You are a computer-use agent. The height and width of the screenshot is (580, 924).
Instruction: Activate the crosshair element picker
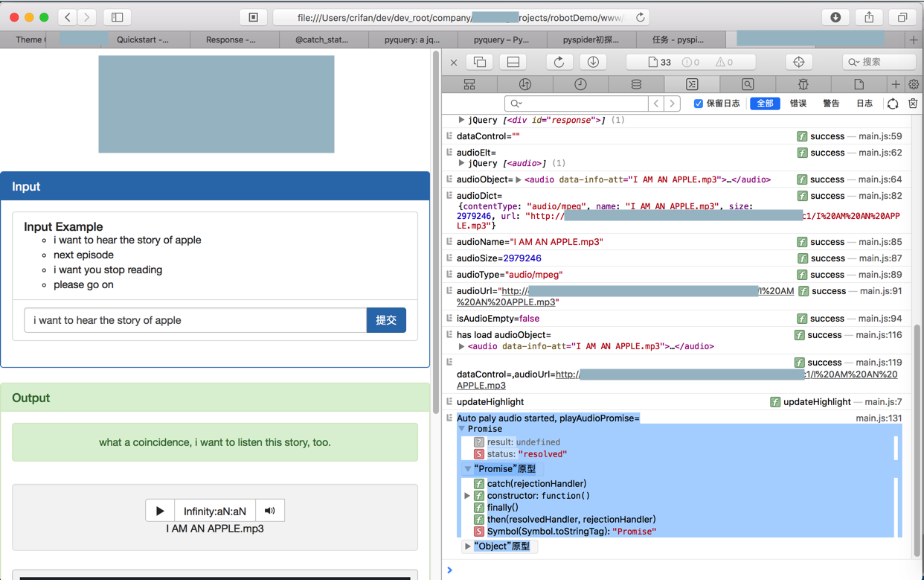click(x=798, y=62)
